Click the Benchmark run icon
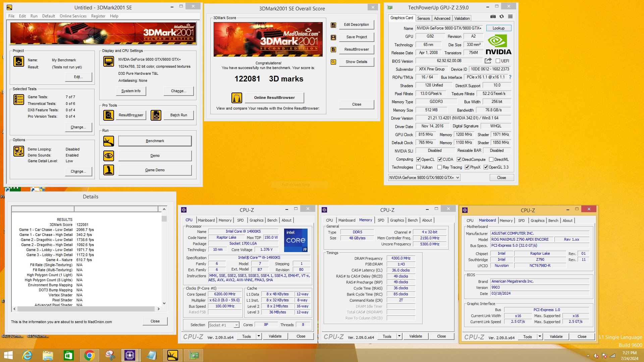This screenshot has width=644, height=362. click(109, 141)
